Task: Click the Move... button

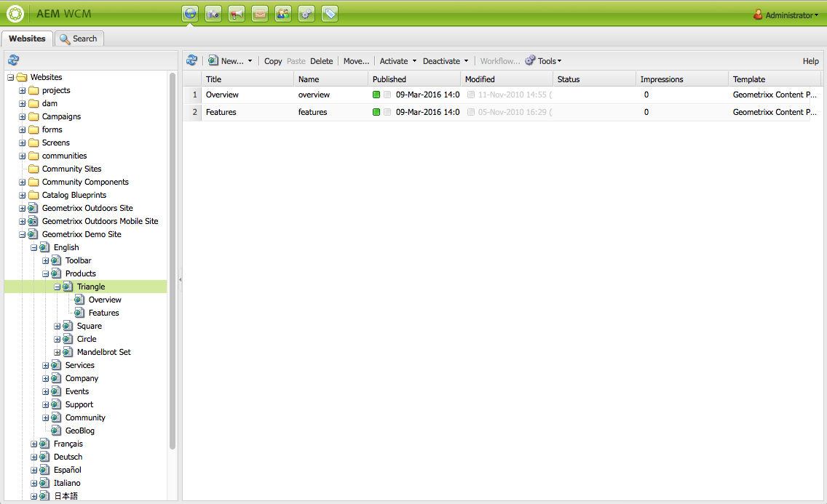Action: pos(356,61)
